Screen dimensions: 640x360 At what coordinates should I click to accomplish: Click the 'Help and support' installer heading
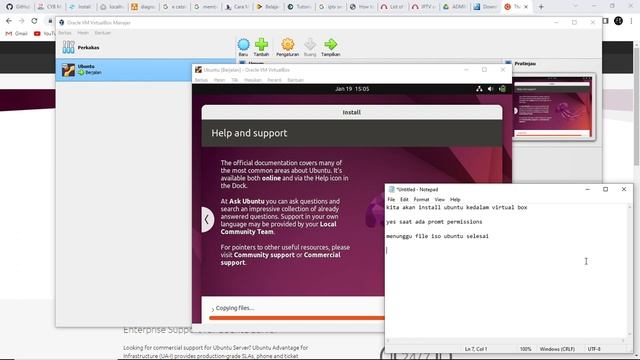(249, 133)
